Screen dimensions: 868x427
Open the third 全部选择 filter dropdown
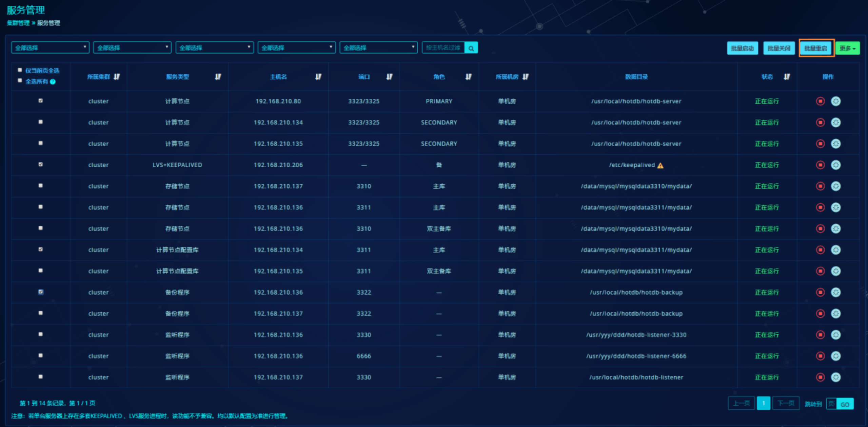(214, 48)
